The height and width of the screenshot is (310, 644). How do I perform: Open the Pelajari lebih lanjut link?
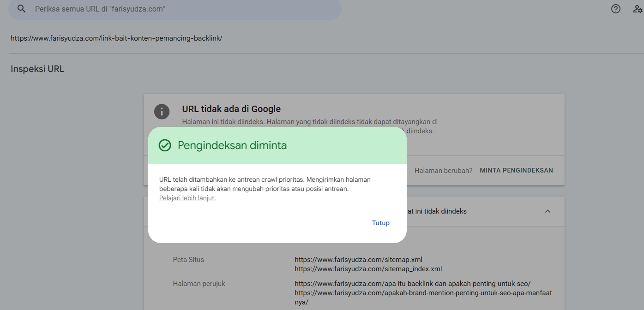[187, 198]
